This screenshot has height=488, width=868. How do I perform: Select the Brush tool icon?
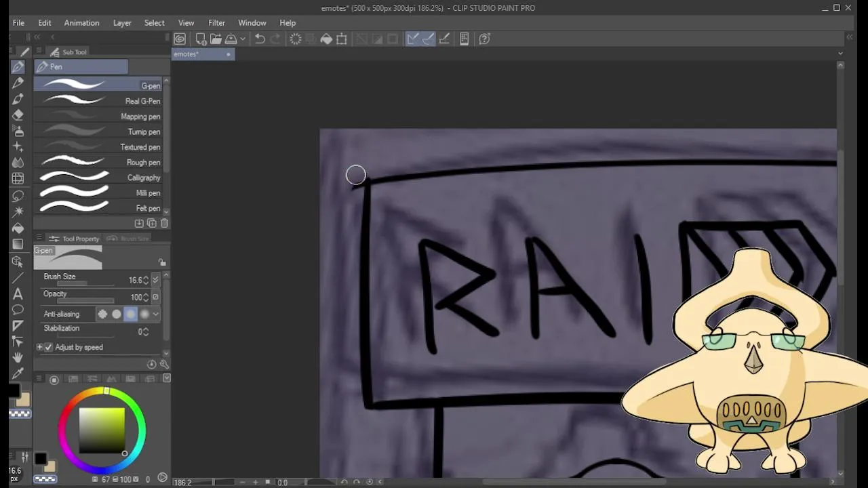pos(18,99)
